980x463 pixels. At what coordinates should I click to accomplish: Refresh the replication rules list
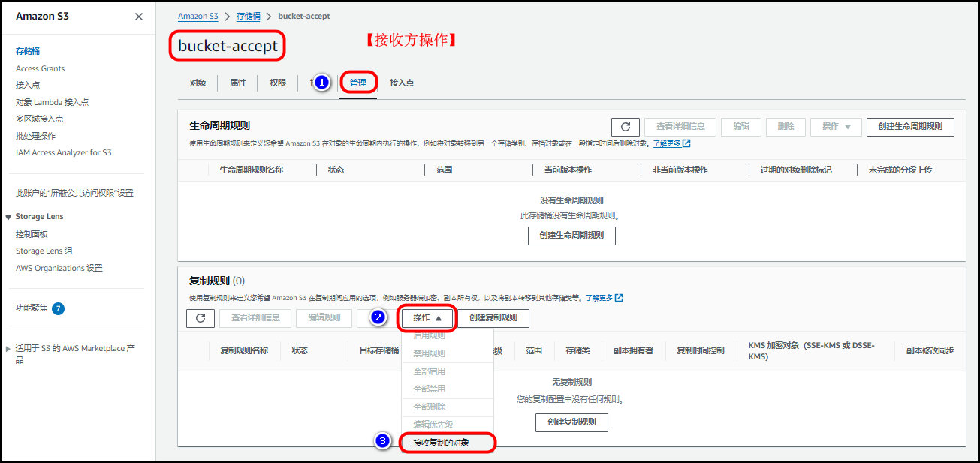pos(200,318)
